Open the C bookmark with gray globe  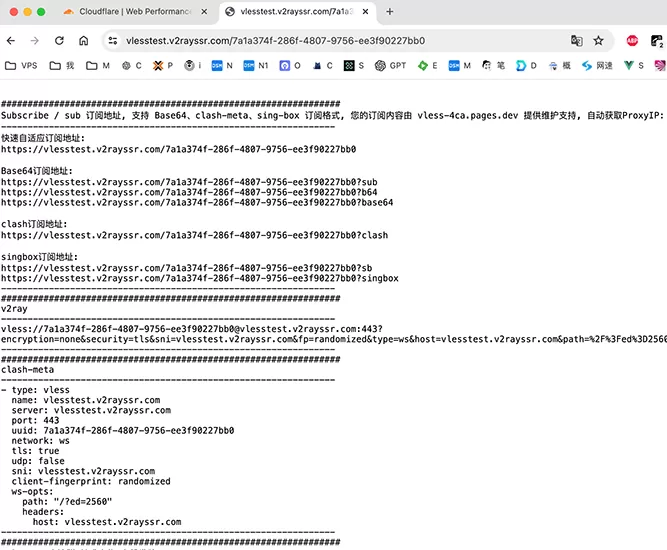[131, 66]
